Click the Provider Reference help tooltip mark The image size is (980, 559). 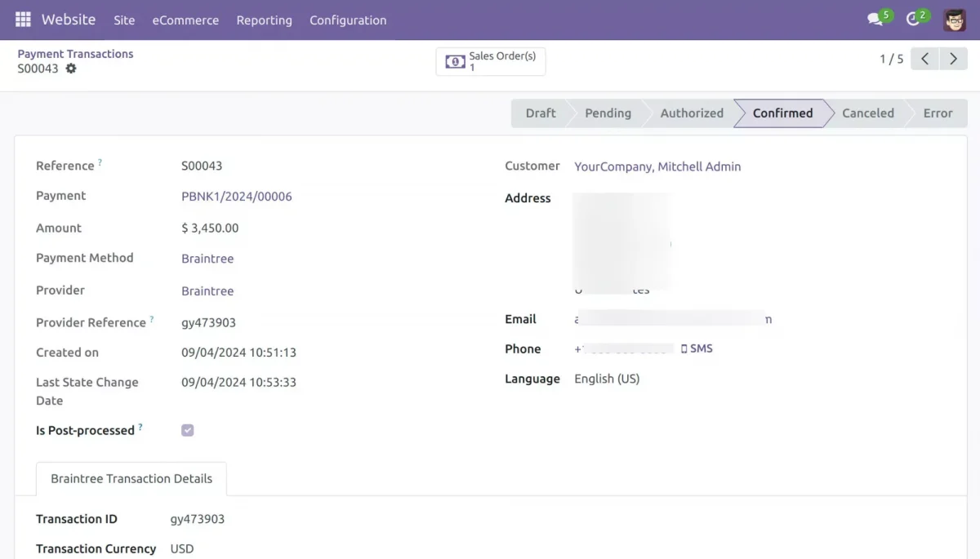pos(152,320)
